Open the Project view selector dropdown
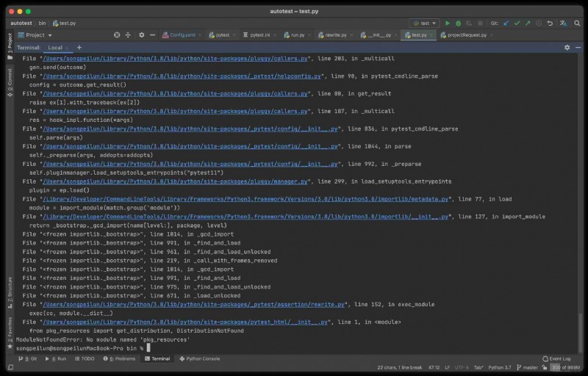588x376 pixels. click(x=35, y=35)
